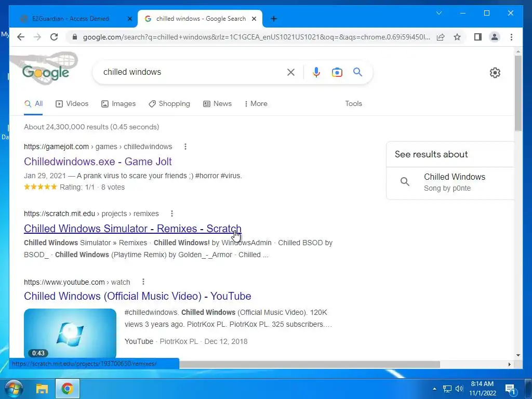Search by image using camera icon
This screenshot has width=532, height=399.
tap(337, 72)
